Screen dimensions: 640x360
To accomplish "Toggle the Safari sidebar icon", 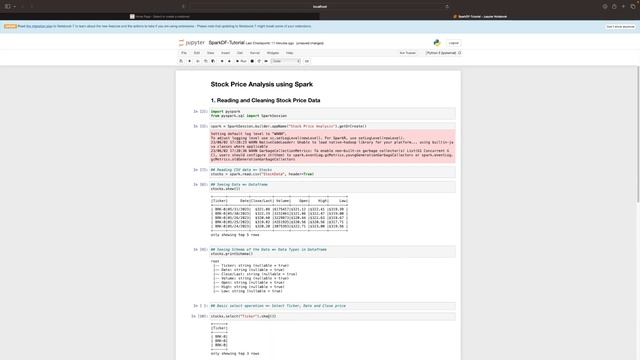I will [x=7, y=7].
